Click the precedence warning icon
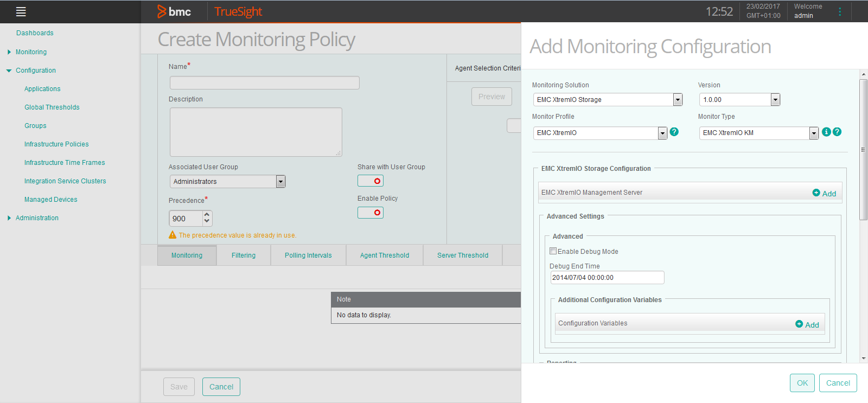 click(x=173, y=235)
